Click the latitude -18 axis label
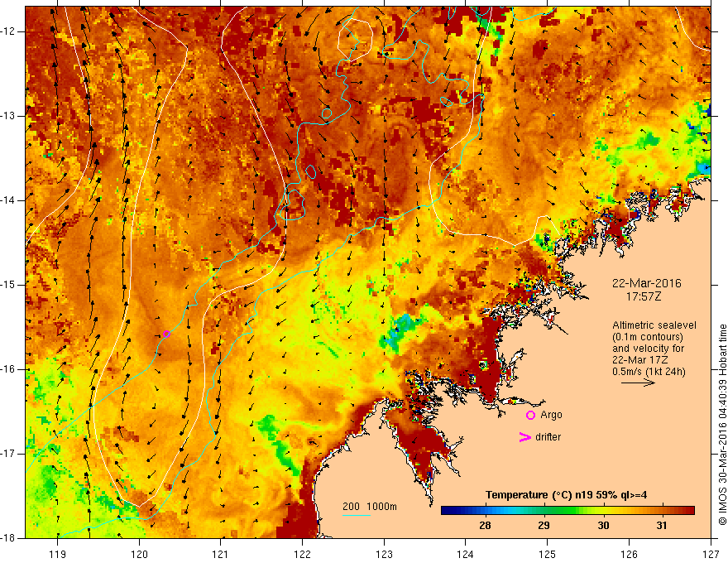This screenshot has width=728, height=563. coord(9,538)
